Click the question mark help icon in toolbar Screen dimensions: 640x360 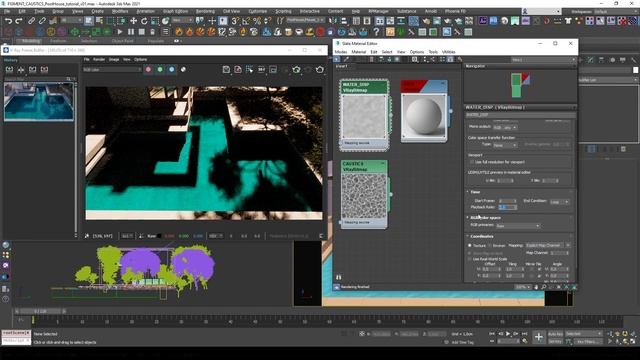[x=376, y=31]
